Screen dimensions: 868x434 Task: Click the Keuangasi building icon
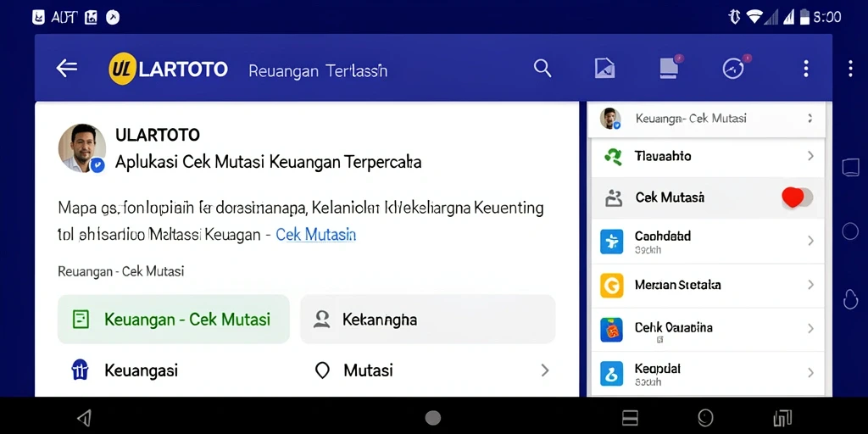[x=81, y=370]
